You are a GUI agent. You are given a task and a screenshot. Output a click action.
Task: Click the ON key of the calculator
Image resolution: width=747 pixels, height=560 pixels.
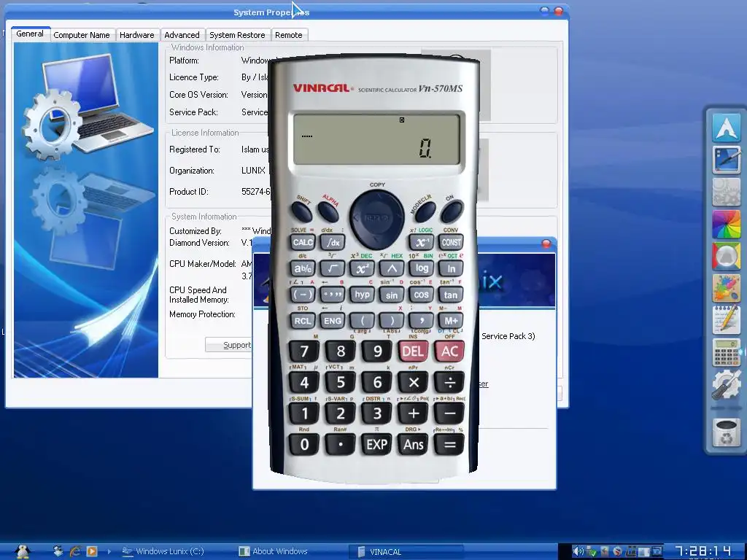coord(452,211)
